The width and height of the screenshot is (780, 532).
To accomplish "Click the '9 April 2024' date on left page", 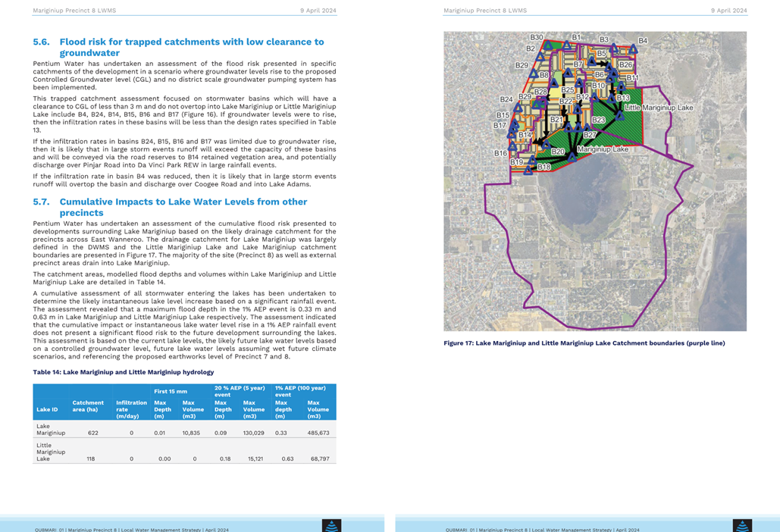I will click(x=318, y=11).
